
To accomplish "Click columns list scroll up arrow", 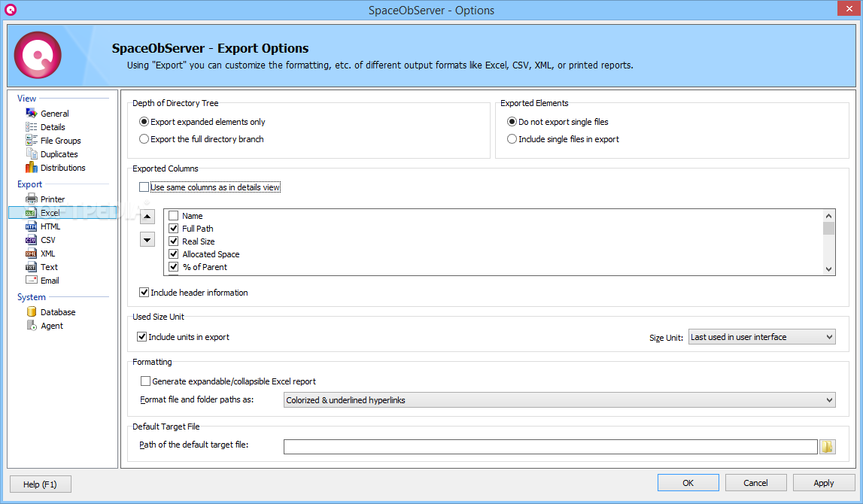I will (x=829, y=216).
